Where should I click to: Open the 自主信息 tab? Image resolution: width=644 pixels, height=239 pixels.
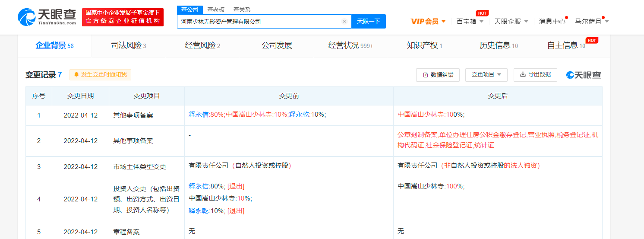tap(566, 45)
